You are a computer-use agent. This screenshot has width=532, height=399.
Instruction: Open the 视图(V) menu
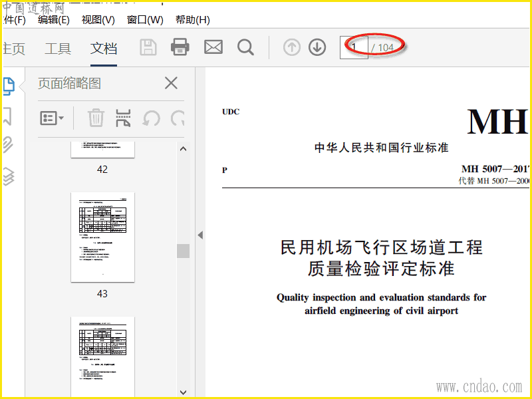pos(98,20)
